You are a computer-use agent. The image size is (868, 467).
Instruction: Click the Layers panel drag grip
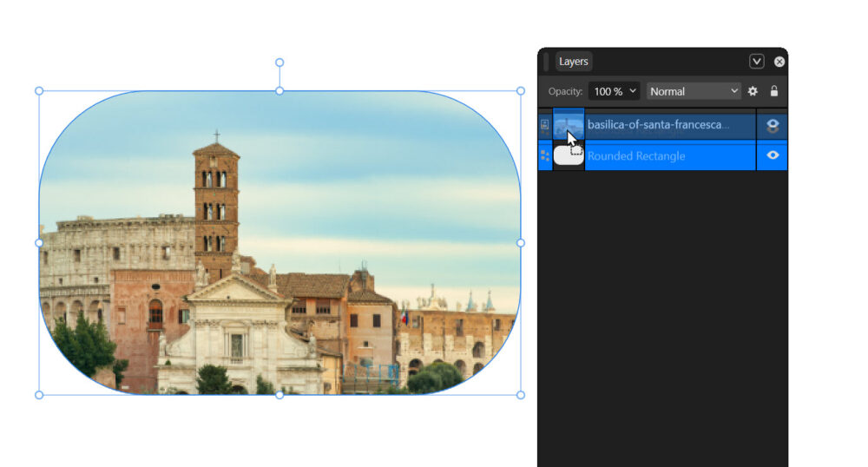[x=546, y=62]
